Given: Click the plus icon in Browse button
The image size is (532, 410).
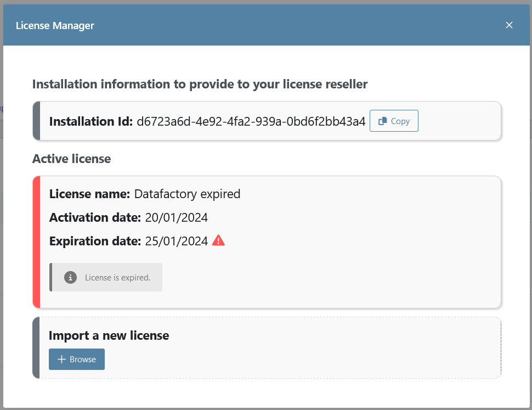Looking at the screenshot, I should (x=62, y=360).
